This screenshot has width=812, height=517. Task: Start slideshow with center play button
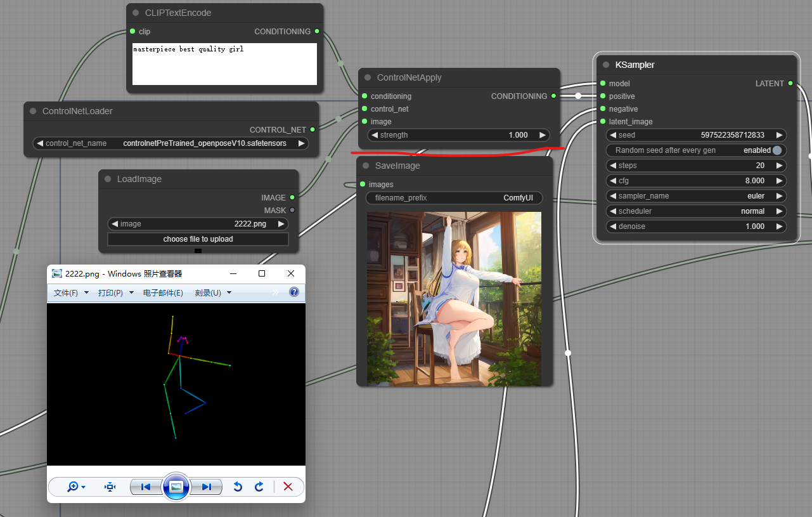tap(176, 487)
